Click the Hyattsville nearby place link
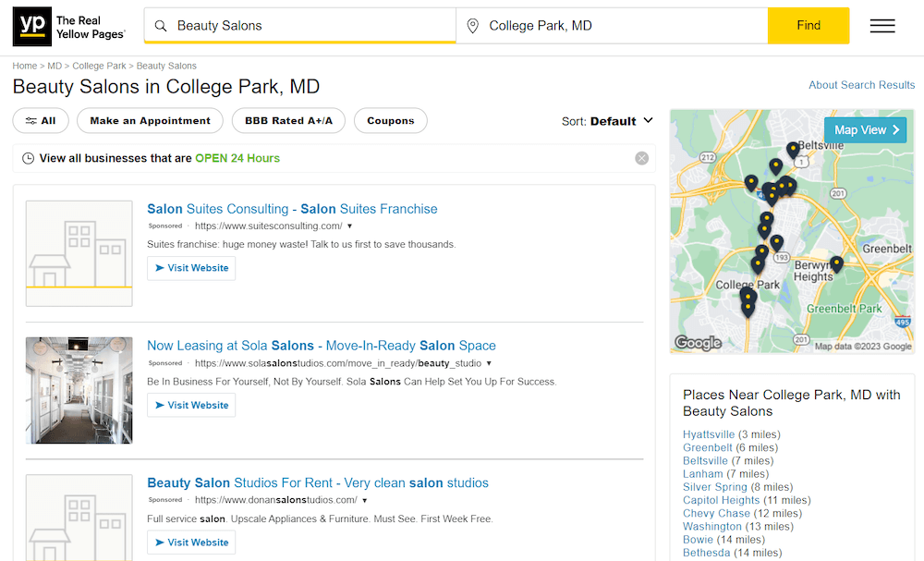The width and height of the screenshot is (924, 561). coord(709,434)
